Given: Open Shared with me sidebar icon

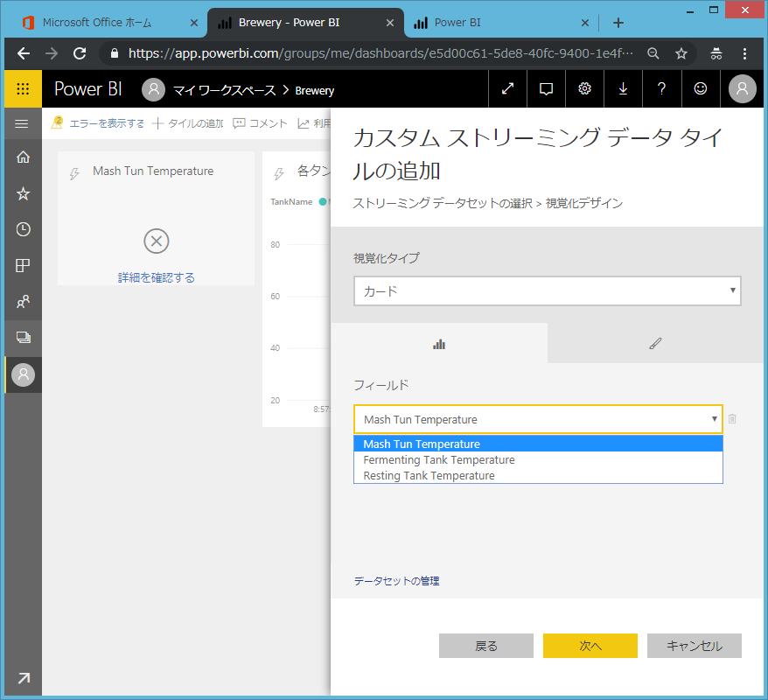Looking at the screenshot, I should [x=23, y=301].
